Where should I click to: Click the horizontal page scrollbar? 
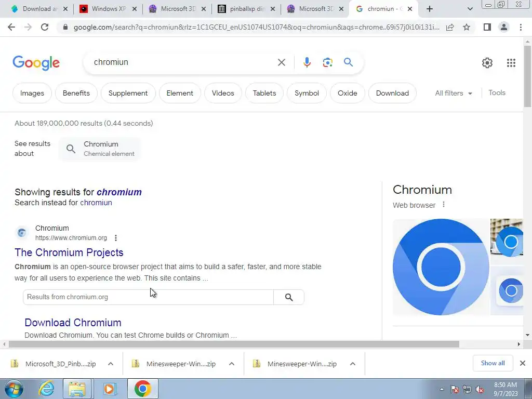233,344
